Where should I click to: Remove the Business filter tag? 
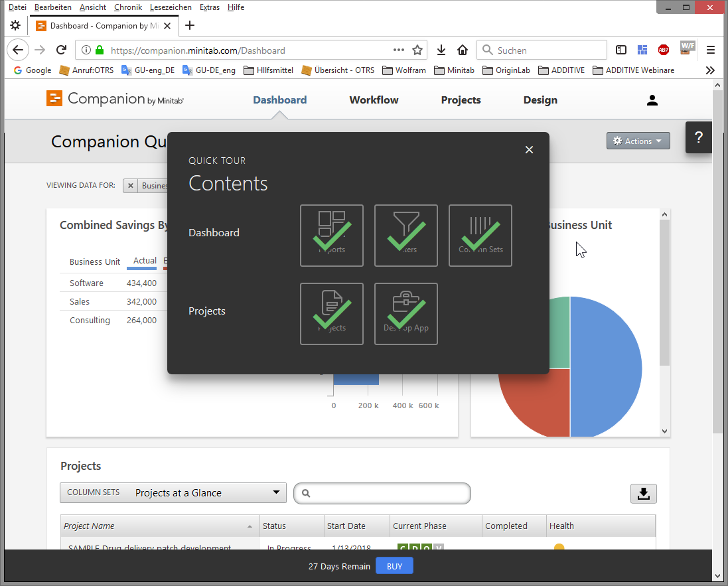point(131,186)
